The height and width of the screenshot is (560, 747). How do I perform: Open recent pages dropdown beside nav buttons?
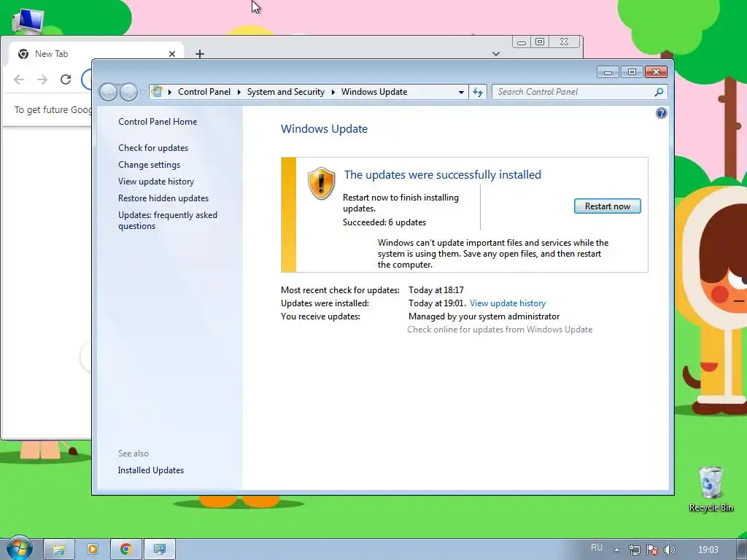pos(143,93)
